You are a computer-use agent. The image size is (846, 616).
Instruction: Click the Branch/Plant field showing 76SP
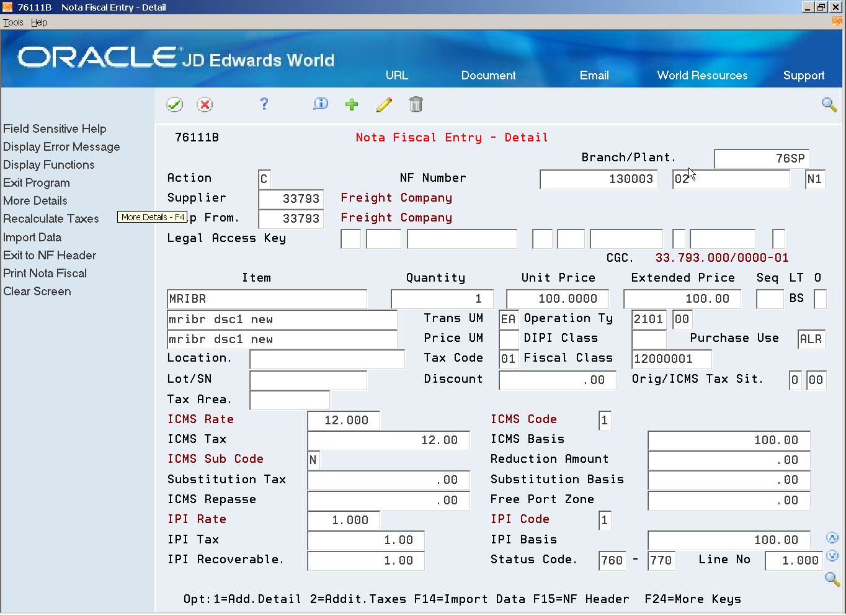pyautogui.click(x=762, y=159)
